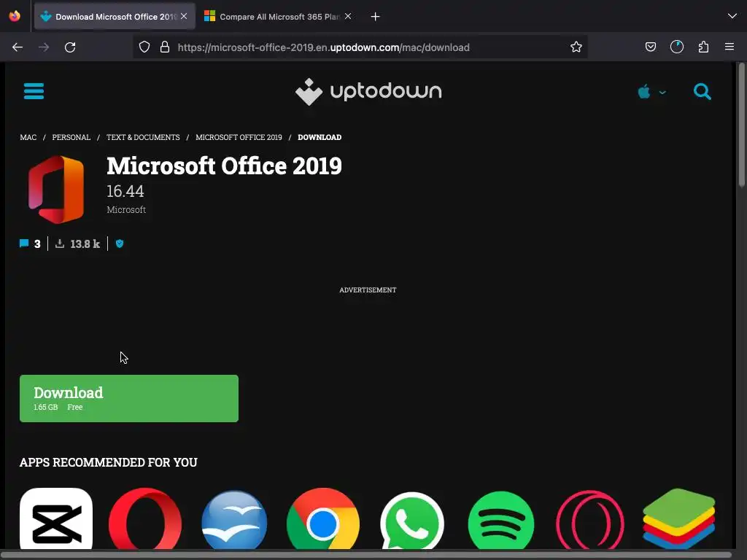Open the Firefox account icon
This screenshot has height=560, width=747.
pyautogui.click(x=677, y=47)
